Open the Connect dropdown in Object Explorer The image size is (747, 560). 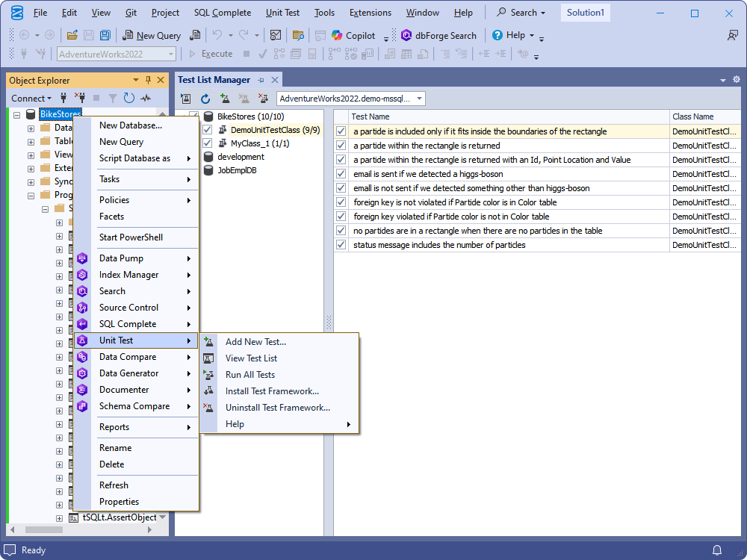point(31,98)
